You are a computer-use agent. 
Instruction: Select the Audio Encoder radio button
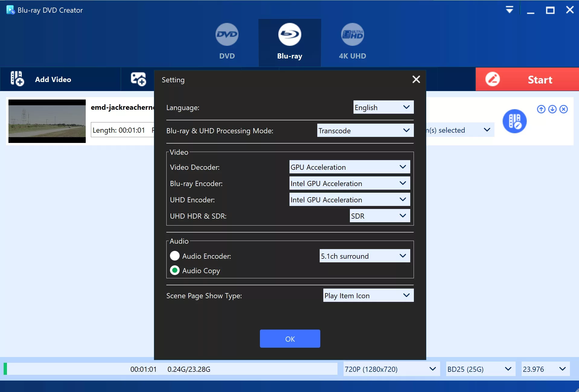click(x=175, y=256)
